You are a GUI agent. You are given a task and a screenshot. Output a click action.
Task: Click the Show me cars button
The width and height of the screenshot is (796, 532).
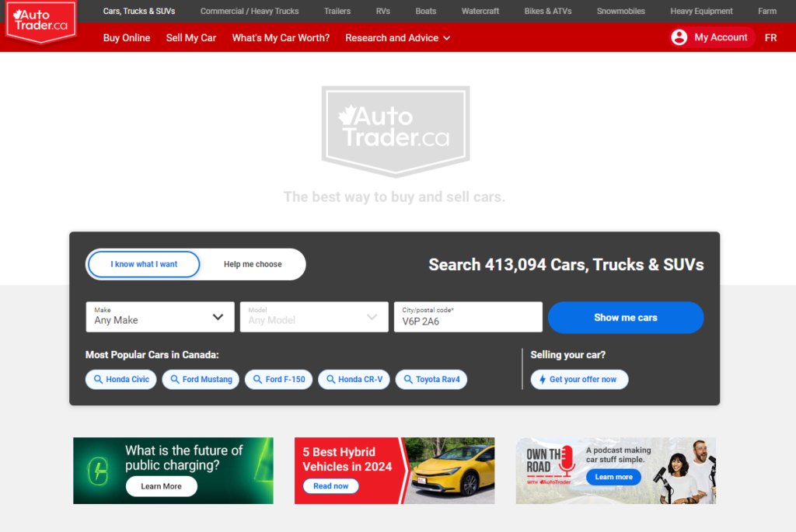[626, 318]
